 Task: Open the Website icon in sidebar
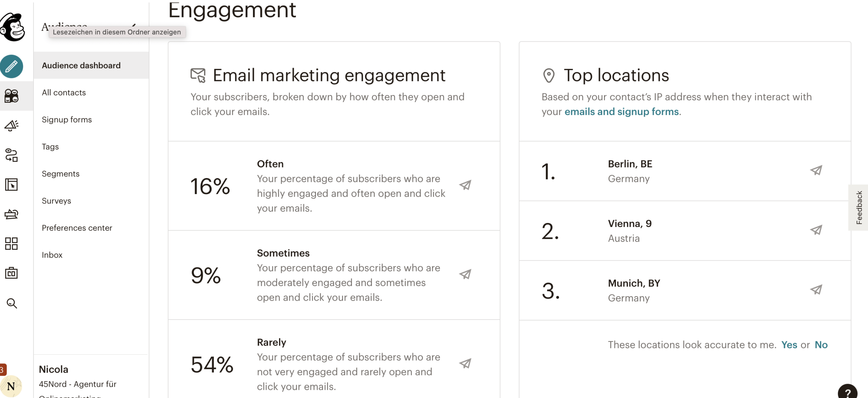[12, 185]
